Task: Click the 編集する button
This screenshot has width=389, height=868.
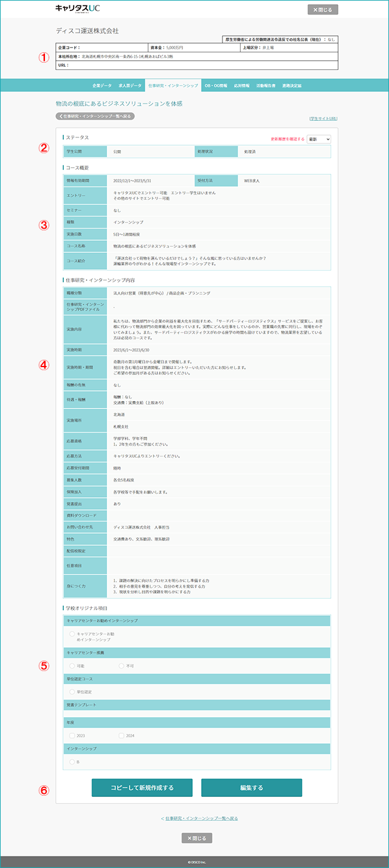Action: [252, 788]
